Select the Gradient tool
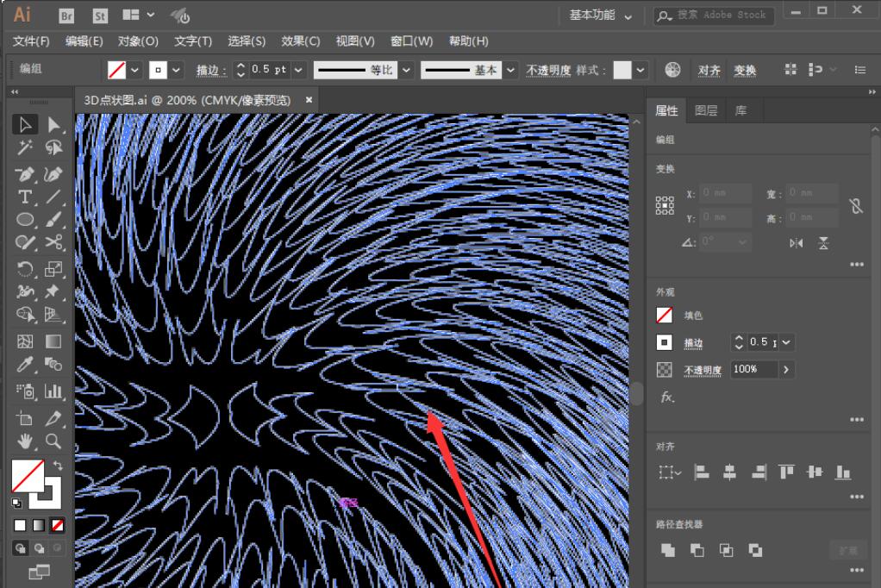Image resolution: width=881 pixels, height=588 pixels. [x=53, y=341]
